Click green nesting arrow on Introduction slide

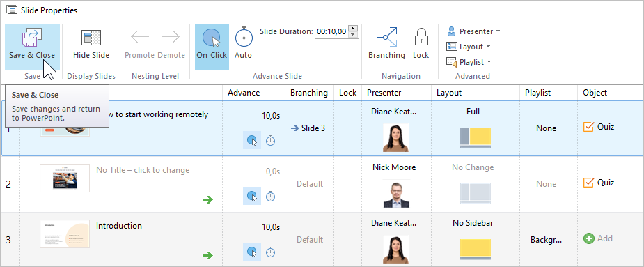208,256
